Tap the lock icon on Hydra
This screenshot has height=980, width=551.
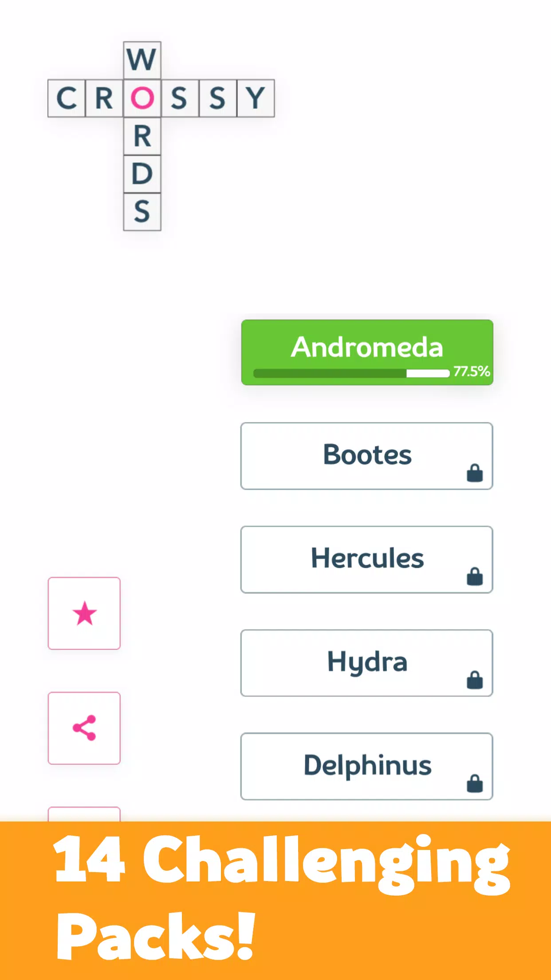(475, 680)
